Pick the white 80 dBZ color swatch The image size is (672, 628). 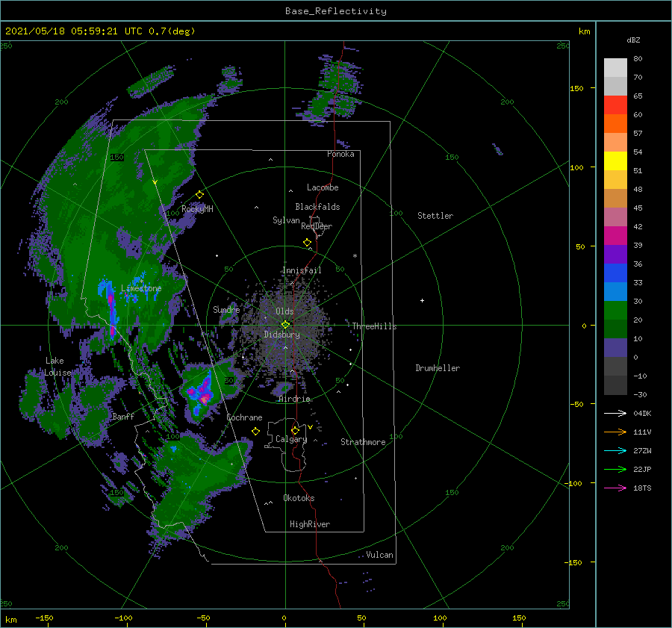[615, 68]
